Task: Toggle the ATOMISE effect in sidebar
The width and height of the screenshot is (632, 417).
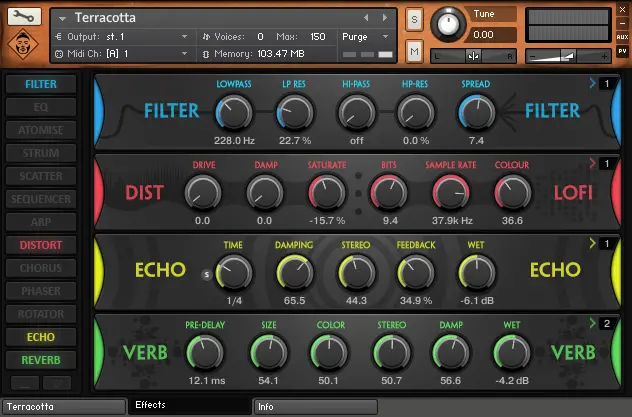Action: (x=41, y=130)
